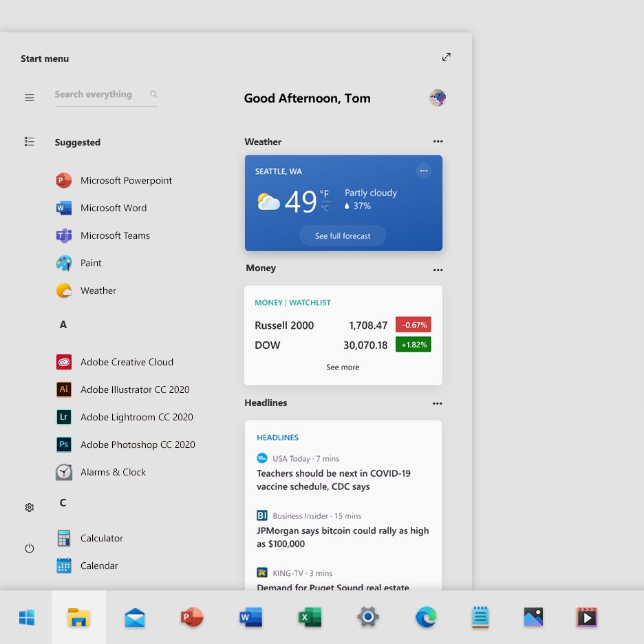Viewport: 644px width, 644px height.
Task: Open more options for Money section
Action: click(438, 270)
